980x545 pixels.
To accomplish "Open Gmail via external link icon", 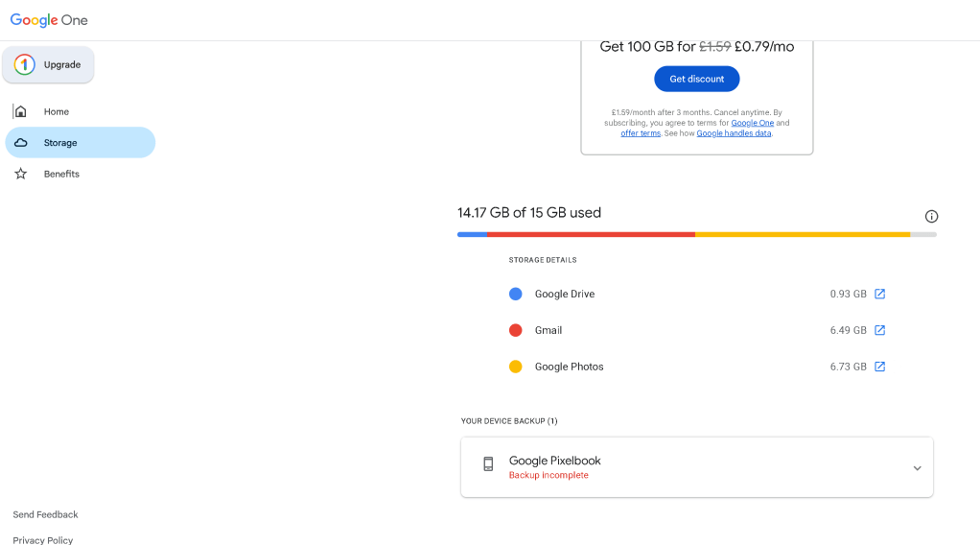I will [x=879, y=330].
